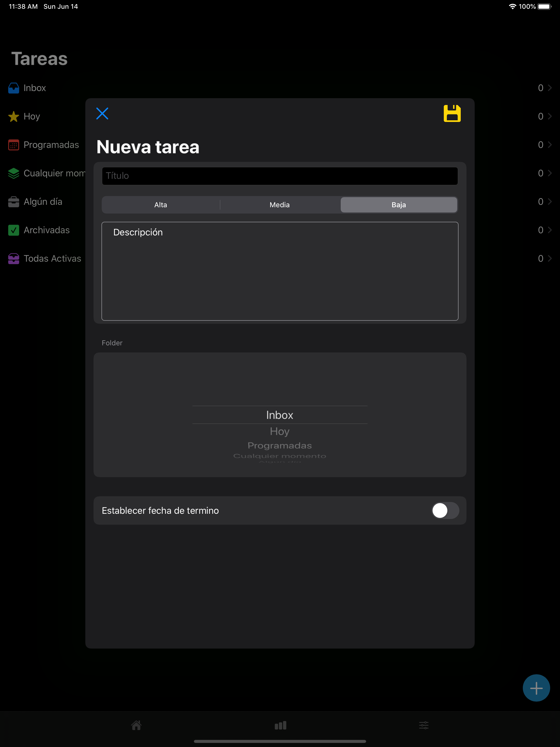Expand the Inbox row chevron
The image size is (560, 747).
pyautogui.click(x=550, y=88)
